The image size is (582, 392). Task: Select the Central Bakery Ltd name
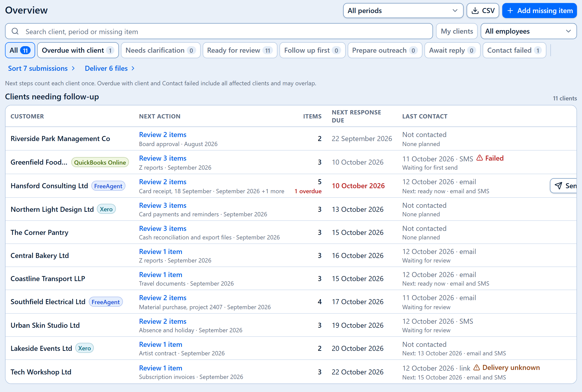(40, 255)
